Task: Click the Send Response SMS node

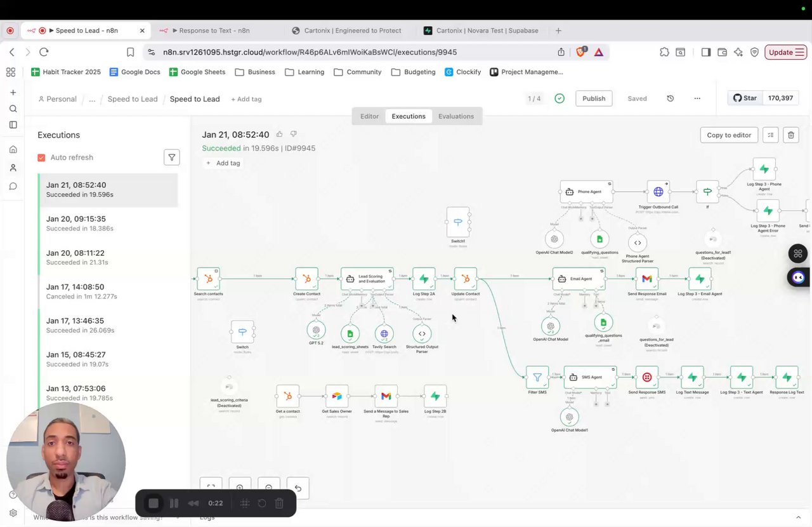Action: pyautogui.click(x=647, y=377)
